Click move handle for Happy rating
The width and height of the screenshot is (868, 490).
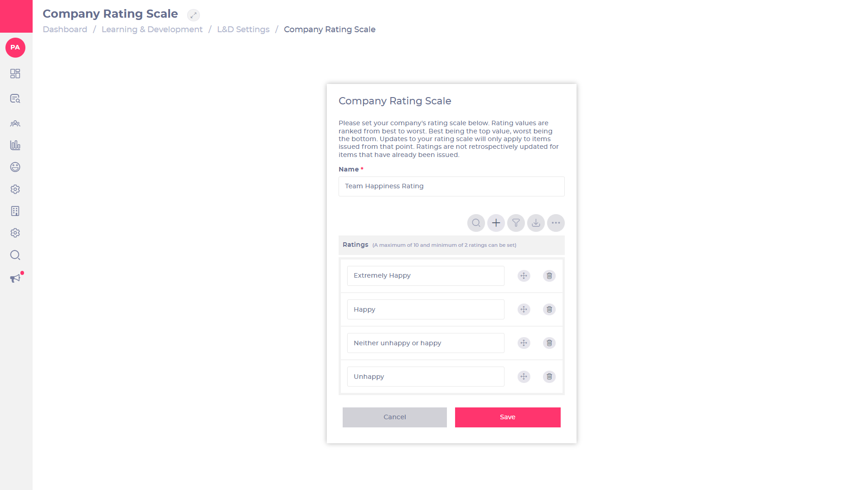click(x=524, y=309)
